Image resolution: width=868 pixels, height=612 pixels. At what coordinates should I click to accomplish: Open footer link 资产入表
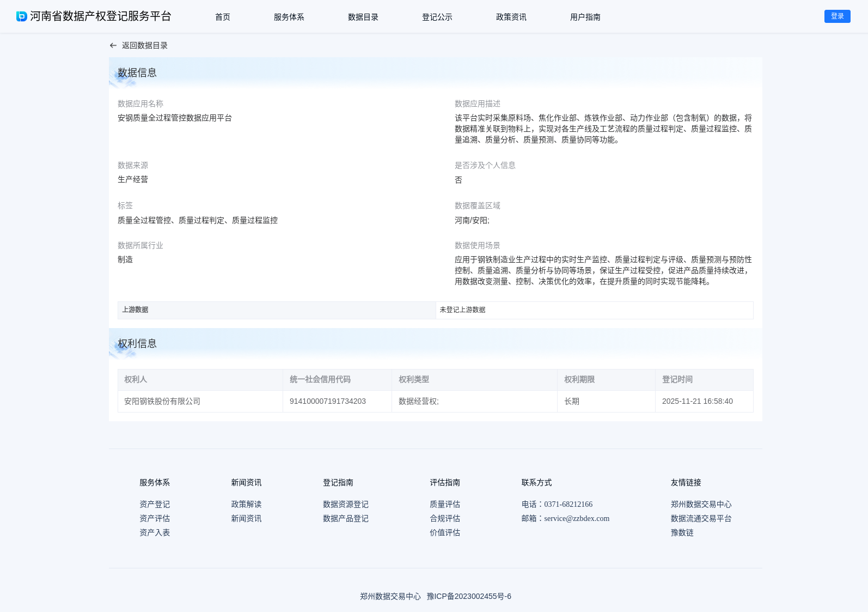(x=155, y=533)
